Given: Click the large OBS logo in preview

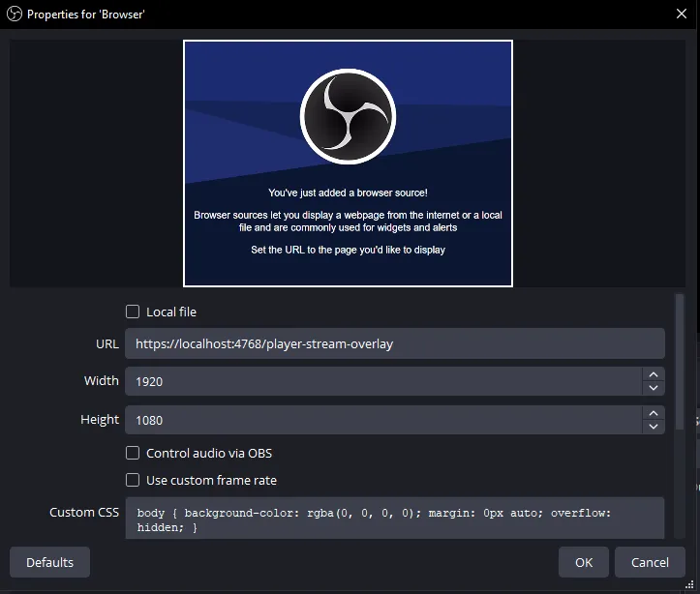Looking at the screenshot, I should pos(348,116).
